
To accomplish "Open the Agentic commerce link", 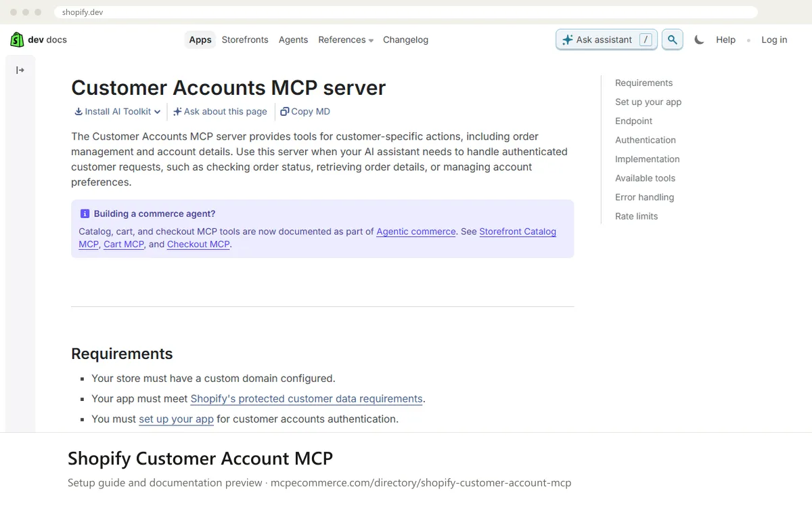I will pos(416,232).
